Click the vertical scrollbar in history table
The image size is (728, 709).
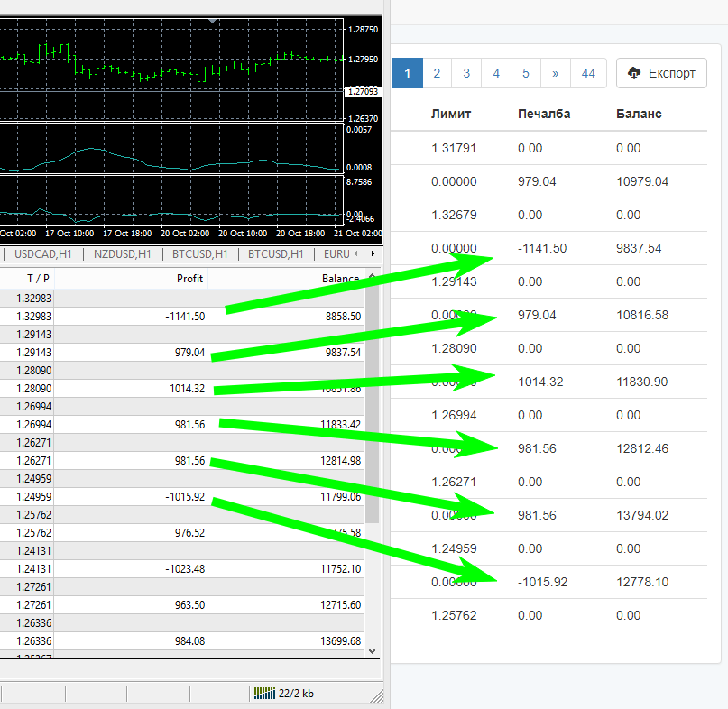(x=371, y=406)
